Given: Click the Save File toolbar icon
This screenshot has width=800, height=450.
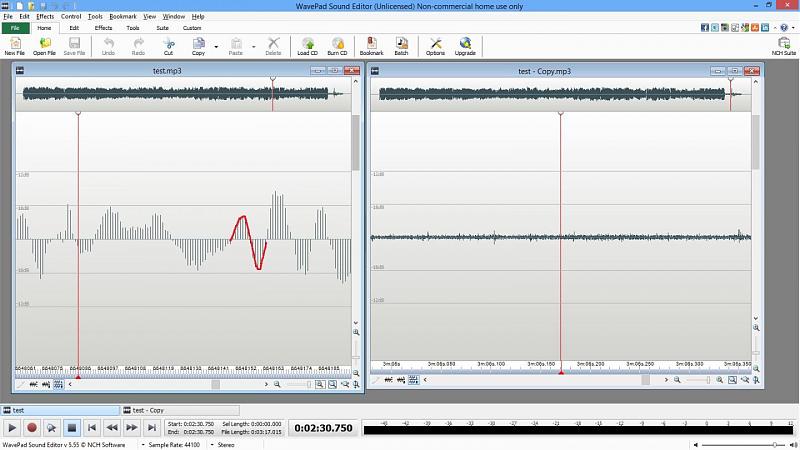Looking at the screenshot, I should [74, 46].
